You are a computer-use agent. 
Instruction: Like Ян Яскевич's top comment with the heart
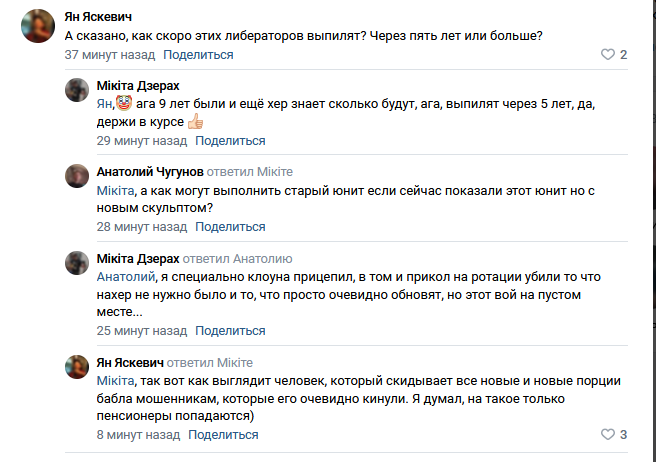click(x=608, y=54)
